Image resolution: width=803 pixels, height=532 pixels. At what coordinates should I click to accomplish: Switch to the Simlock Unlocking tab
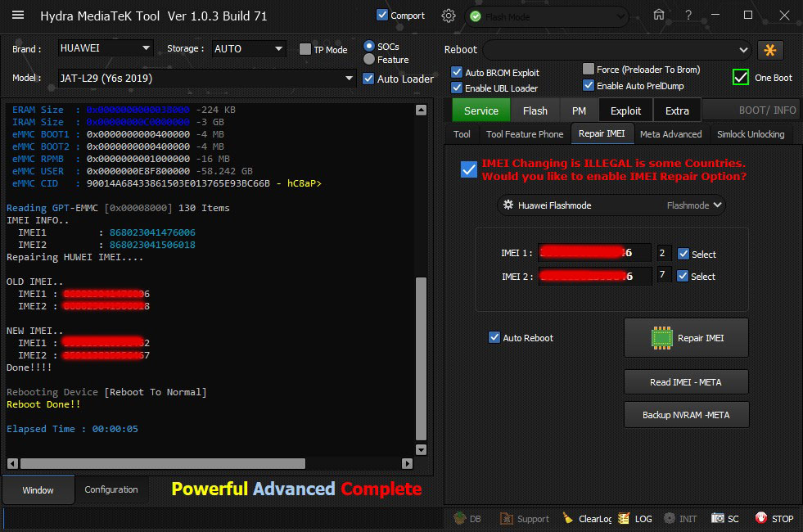tap(750, 134)
